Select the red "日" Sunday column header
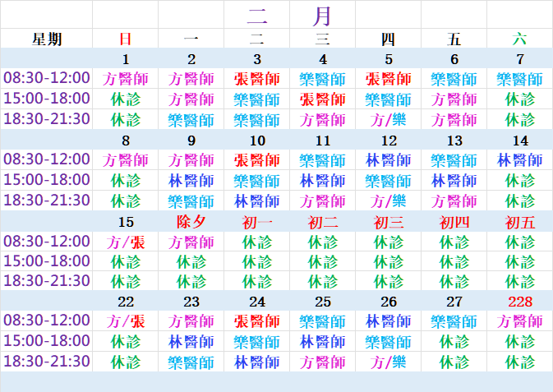 (x=125, y=39)
